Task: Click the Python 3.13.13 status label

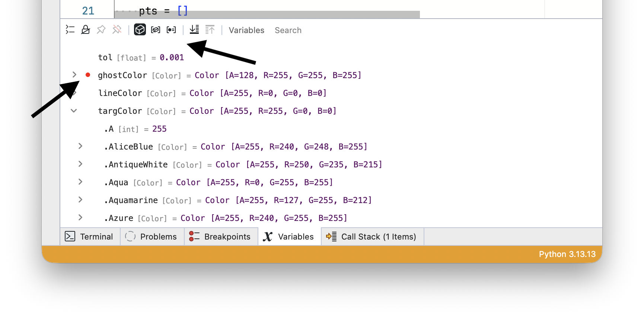Action: coord(567,254)
